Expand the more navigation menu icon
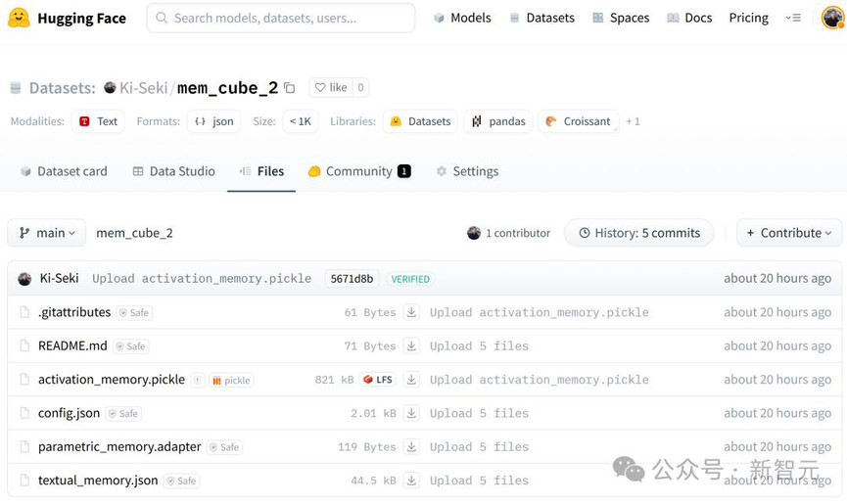 793,18
